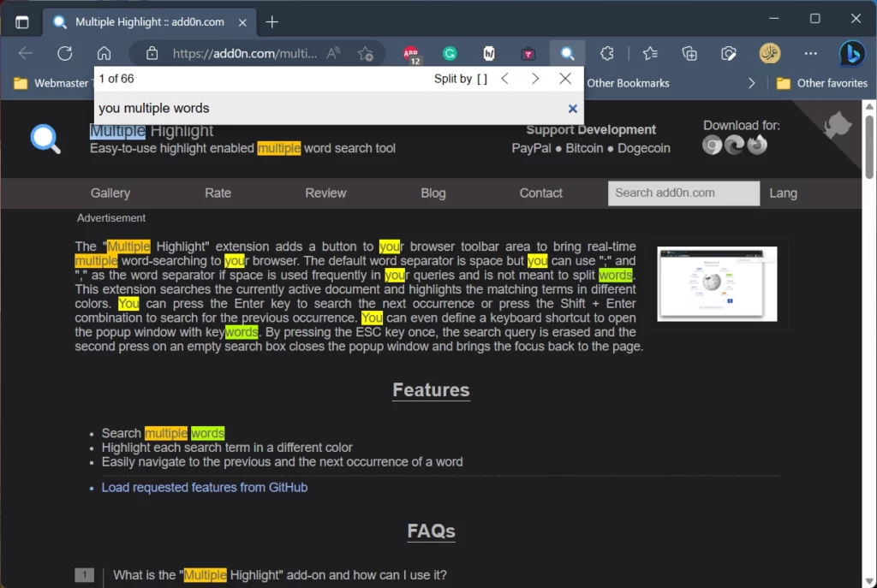Close the Multiple Highlight search popup
The height and width of the screenshot is (588, 877).
(x=565, y=79)
